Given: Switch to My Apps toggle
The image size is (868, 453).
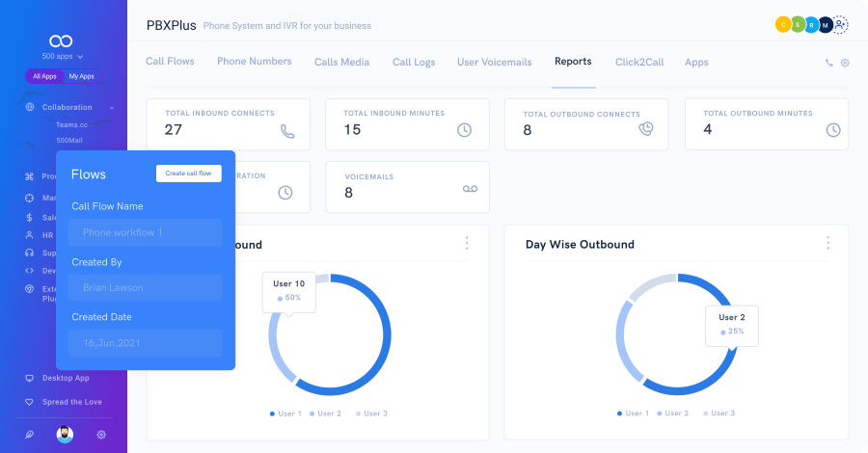Looking at the screenshot, I should tap(81, 76).
